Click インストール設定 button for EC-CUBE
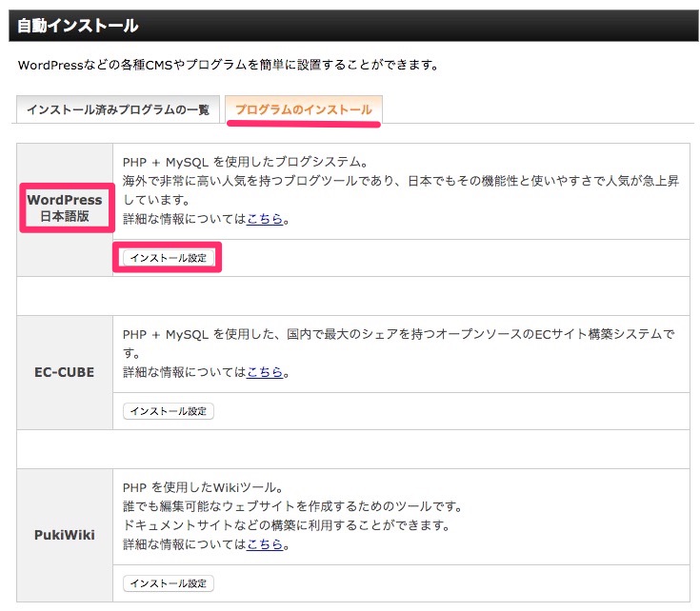The height and width of the screenshot is (611, 700). [169, 411]
